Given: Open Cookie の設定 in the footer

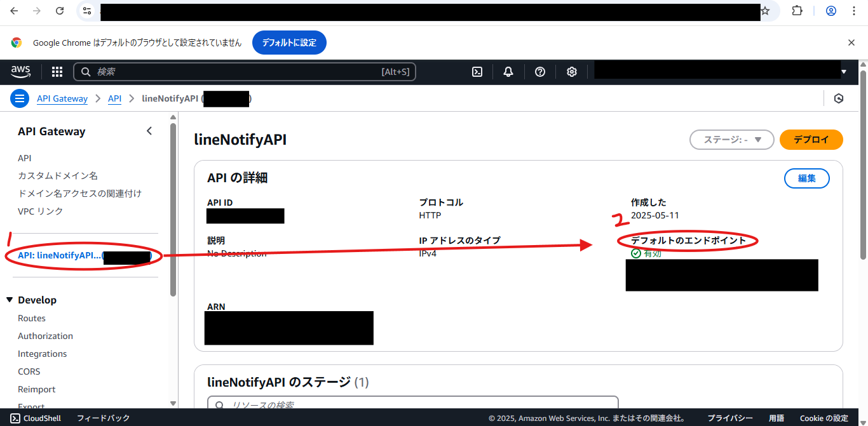Looking at the screenshot, I should tap(824, 418).
